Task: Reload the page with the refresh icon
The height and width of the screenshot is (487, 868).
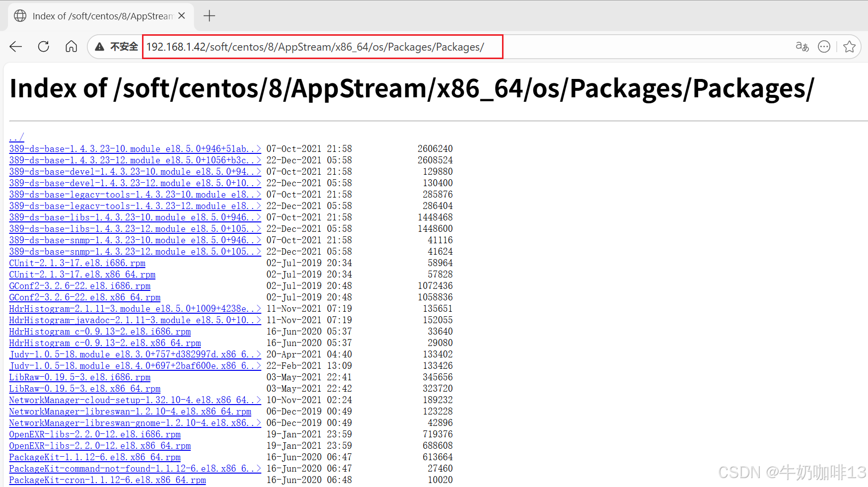Action: coord(44,47)
